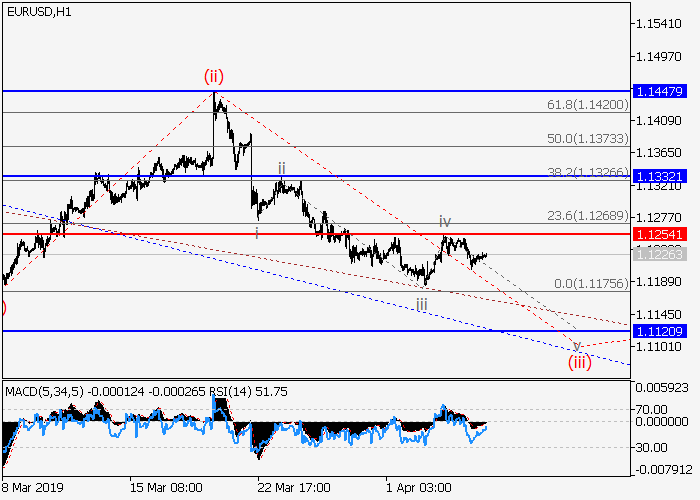Select the red (iii) wave target label

(580, 361)
